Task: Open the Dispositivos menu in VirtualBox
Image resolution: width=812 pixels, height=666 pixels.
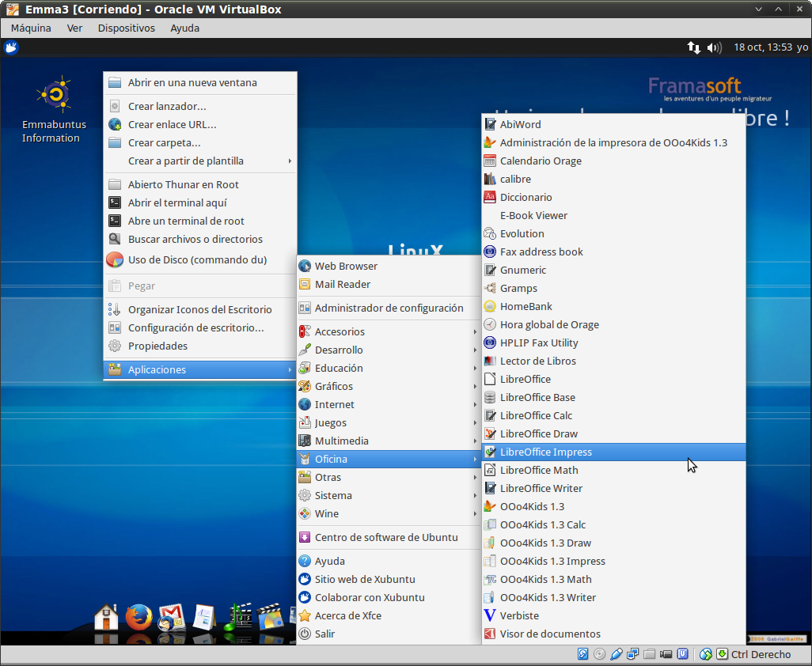Action: (126, 28)
